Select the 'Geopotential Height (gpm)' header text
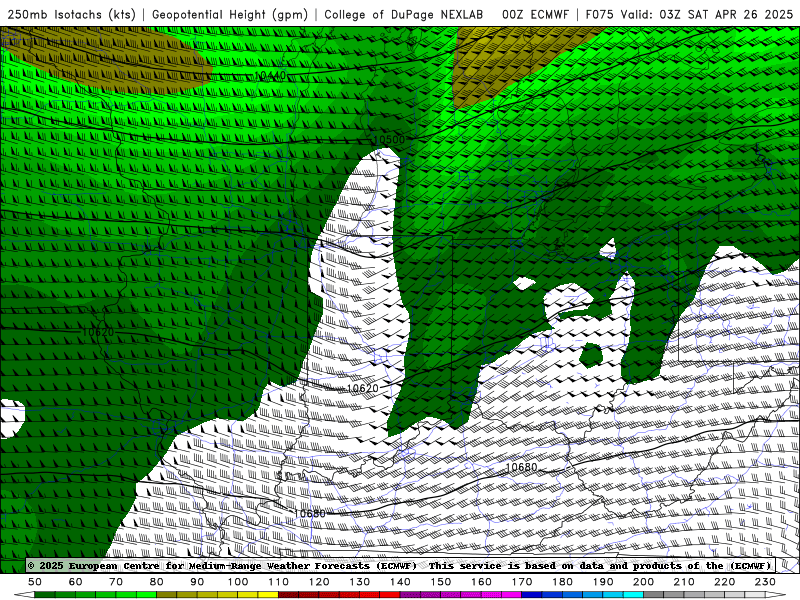The image size is (800, 600). (230, 14)
